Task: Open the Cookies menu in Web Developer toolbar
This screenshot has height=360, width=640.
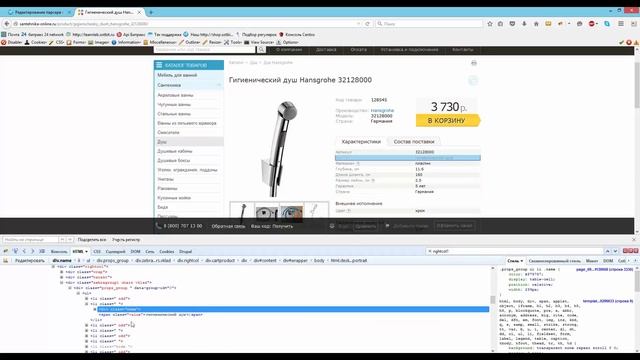Action: (x=36, y=42)
